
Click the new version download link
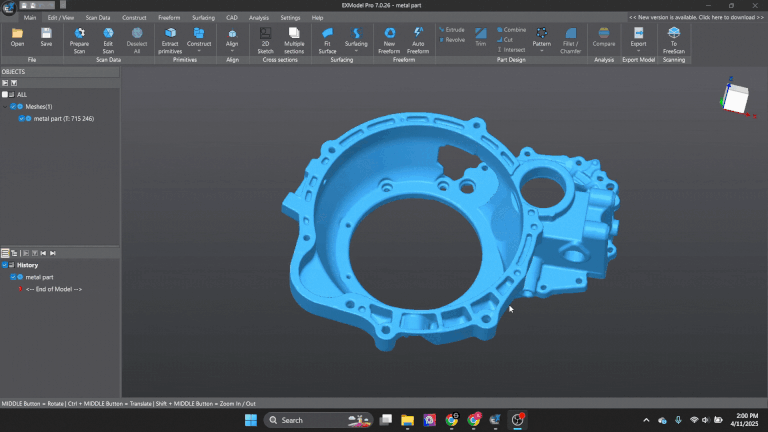click(x=696, y=17)
